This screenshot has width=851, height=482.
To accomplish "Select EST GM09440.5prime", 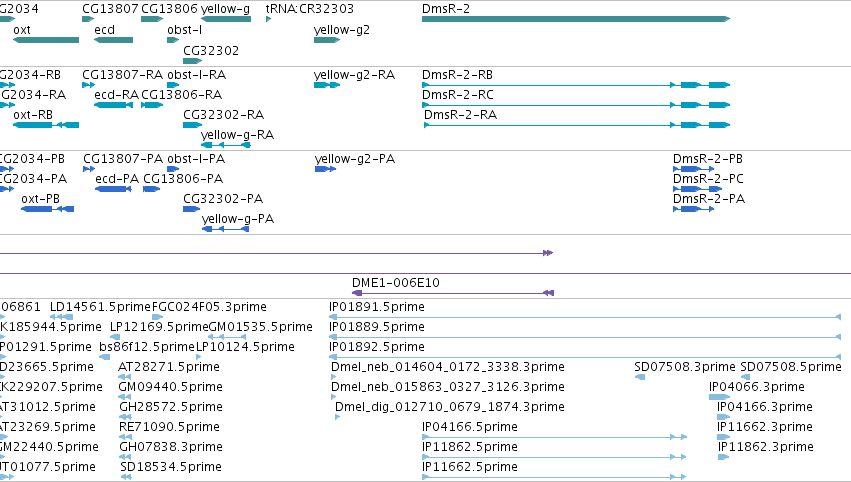I will 125,397.
